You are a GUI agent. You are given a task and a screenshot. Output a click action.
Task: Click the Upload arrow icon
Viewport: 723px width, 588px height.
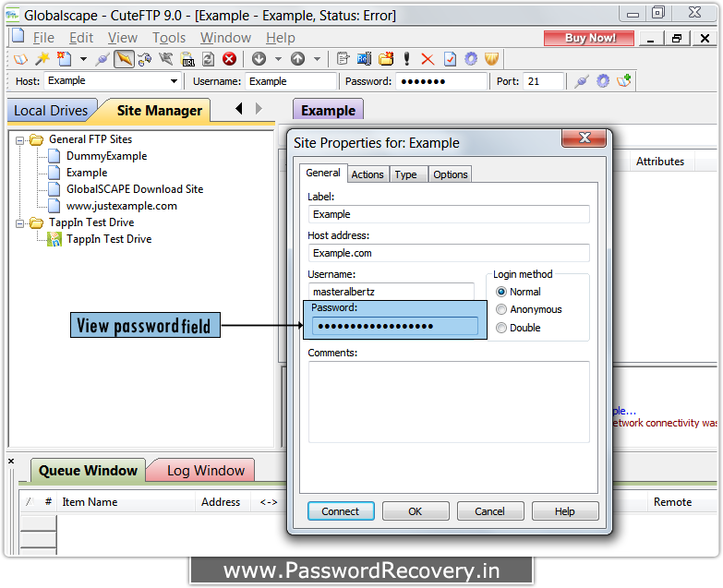tap(298, 58)
